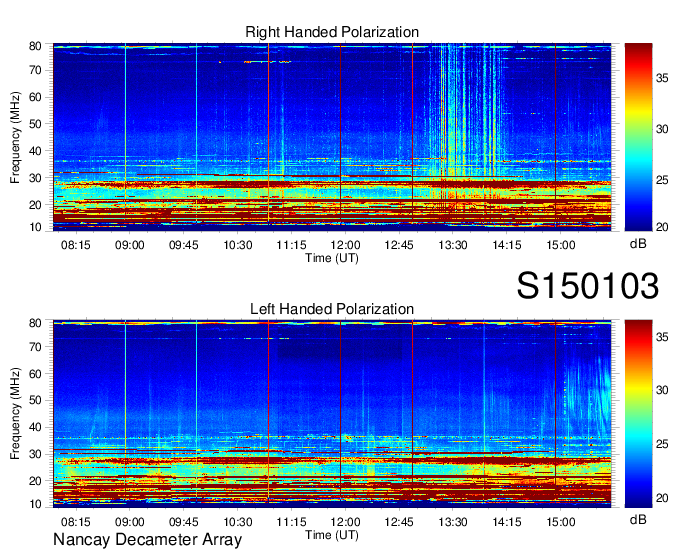Click the 10 MHz tick on Right Handed plot
Screen dimensions: 680x552
35,227
